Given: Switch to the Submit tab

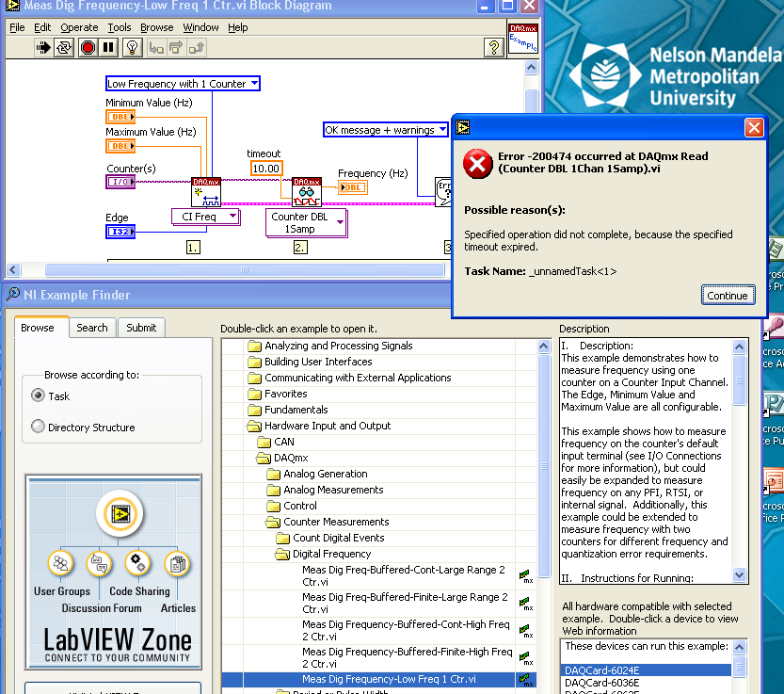Looking at the screenshot, I should pos(141,328).
